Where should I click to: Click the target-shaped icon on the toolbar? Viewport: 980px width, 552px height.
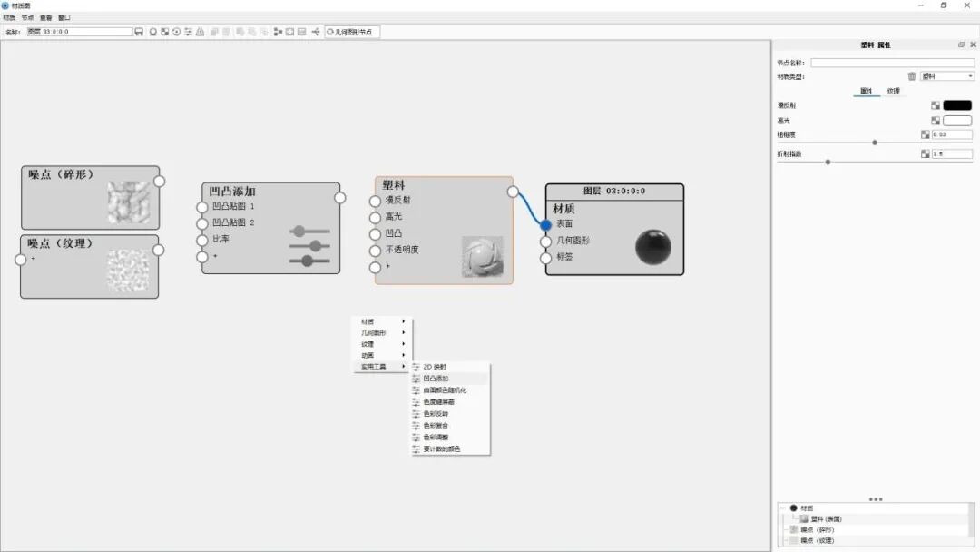coord(176,32)
